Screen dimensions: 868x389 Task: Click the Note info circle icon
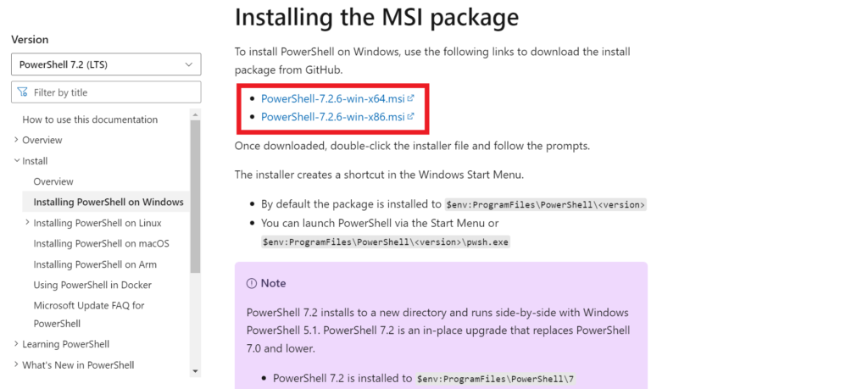click(251, 283)
